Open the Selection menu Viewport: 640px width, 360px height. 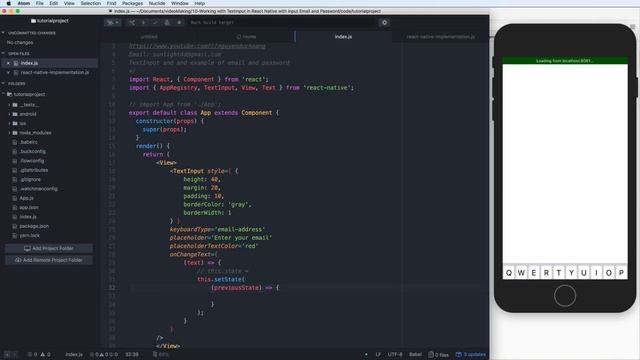(x=91, y=3)
